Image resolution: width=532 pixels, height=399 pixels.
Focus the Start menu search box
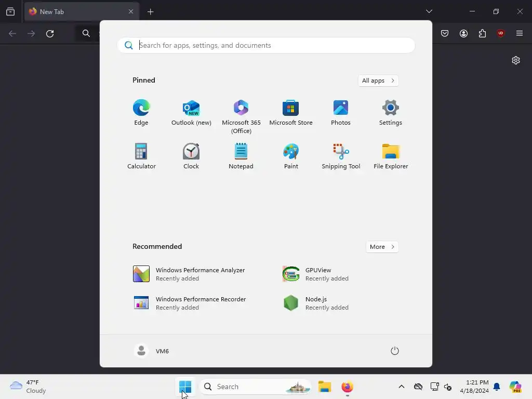tap(266, 45)
